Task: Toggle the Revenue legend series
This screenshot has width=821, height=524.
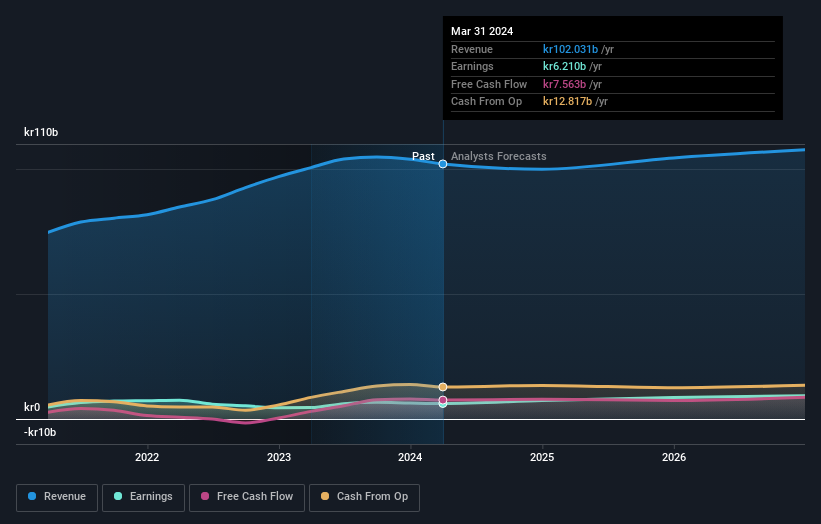Action: [57, 497]
